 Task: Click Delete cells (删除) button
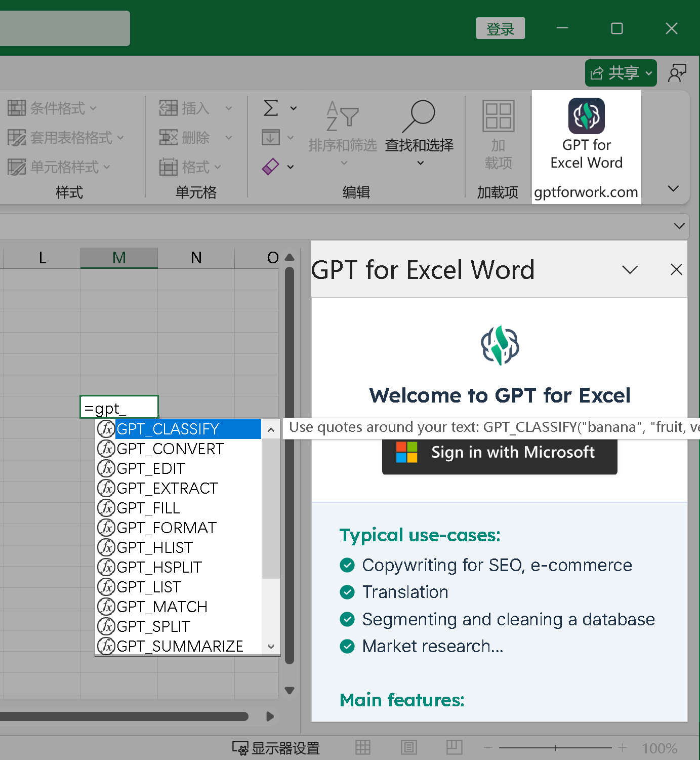coord(184,137)
